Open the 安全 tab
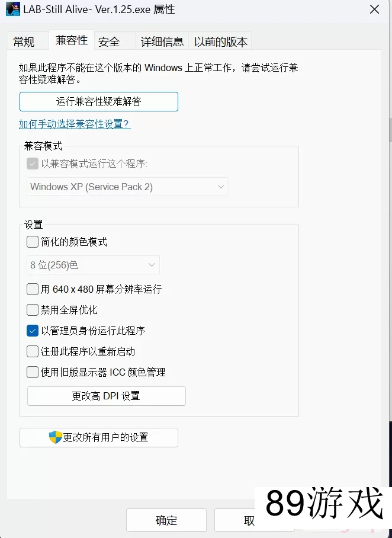Viewport: 392px width, 538px height. 109,41
